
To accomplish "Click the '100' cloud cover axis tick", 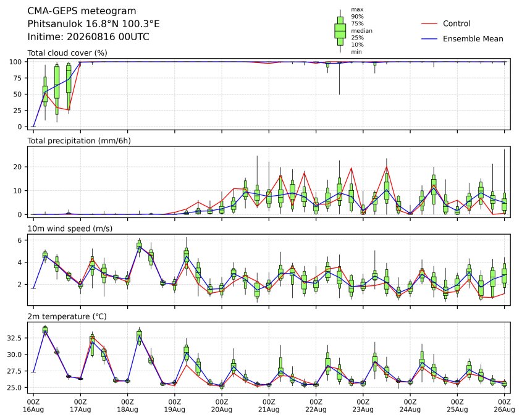I will 15,62.
